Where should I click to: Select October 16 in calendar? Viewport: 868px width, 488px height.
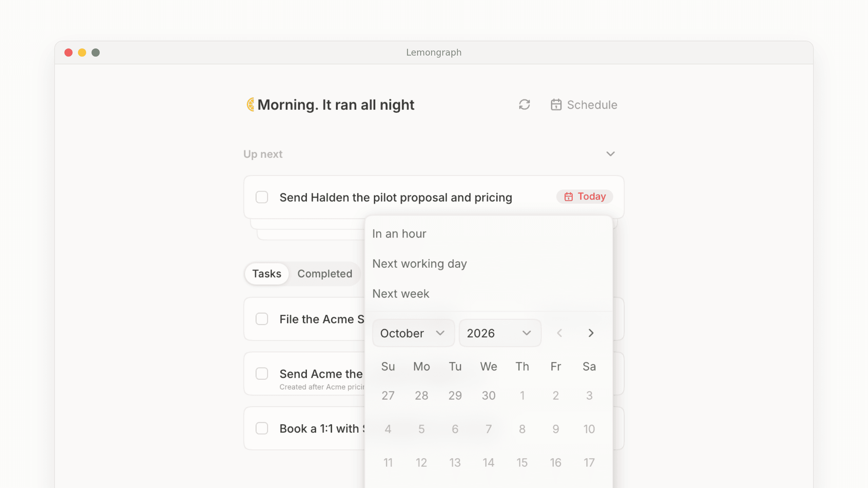556,463
